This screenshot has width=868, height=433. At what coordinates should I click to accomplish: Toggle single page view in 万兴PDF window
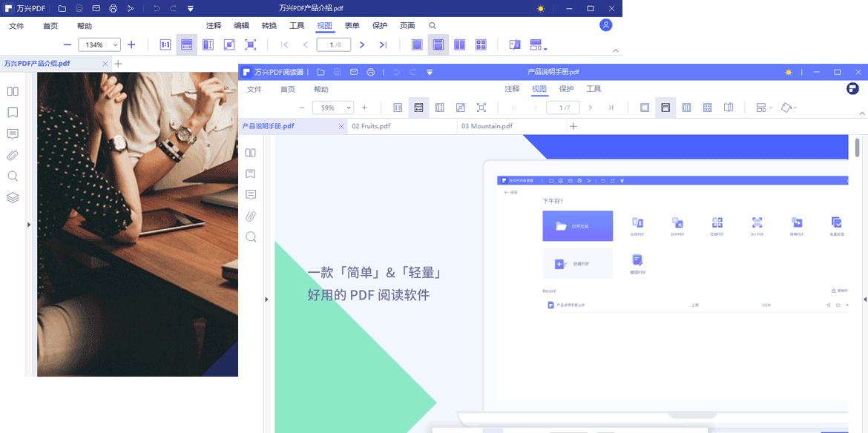417,44
